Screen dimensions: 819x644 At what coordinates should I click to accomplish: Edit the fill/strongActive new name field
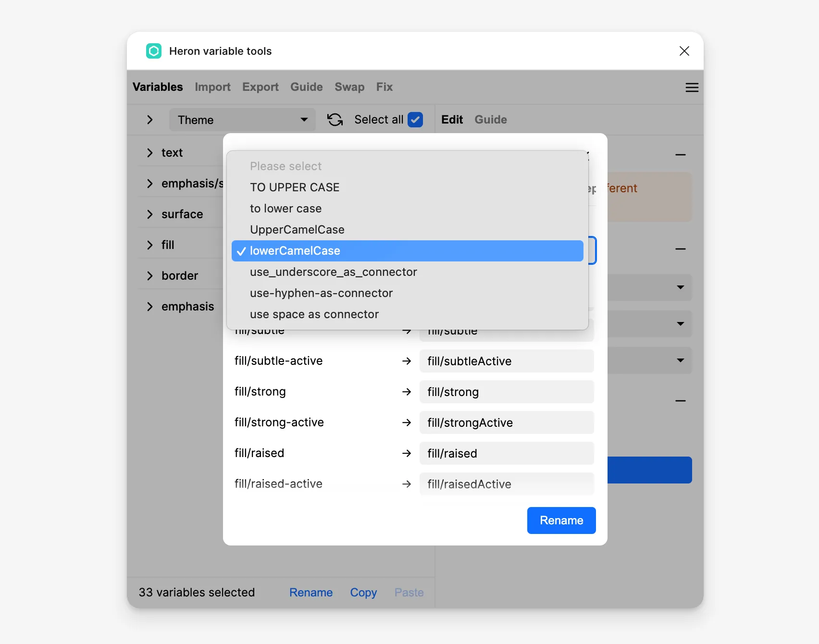click(x=507, y=423)
